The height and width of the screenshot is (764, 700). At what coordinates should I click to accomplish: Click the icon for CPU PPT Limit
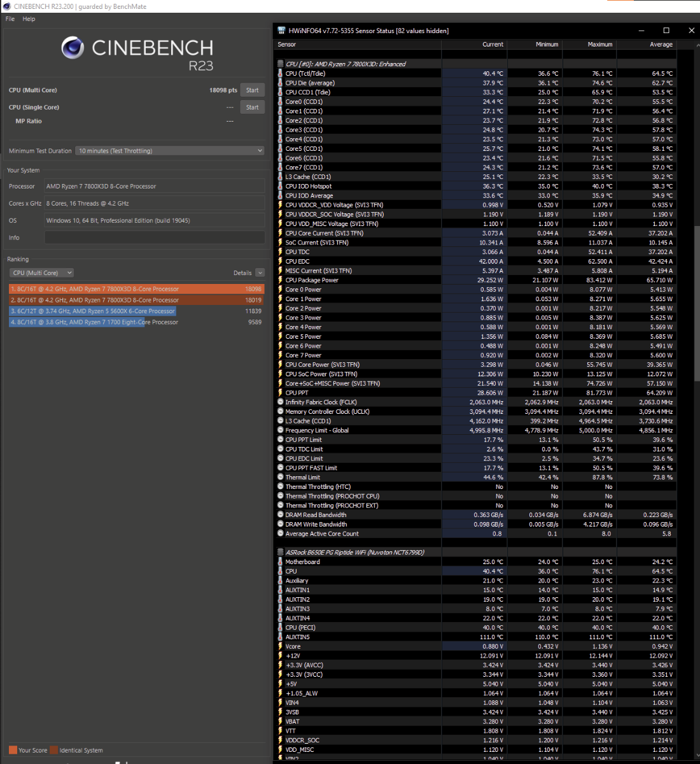click(x=280, y=440)
